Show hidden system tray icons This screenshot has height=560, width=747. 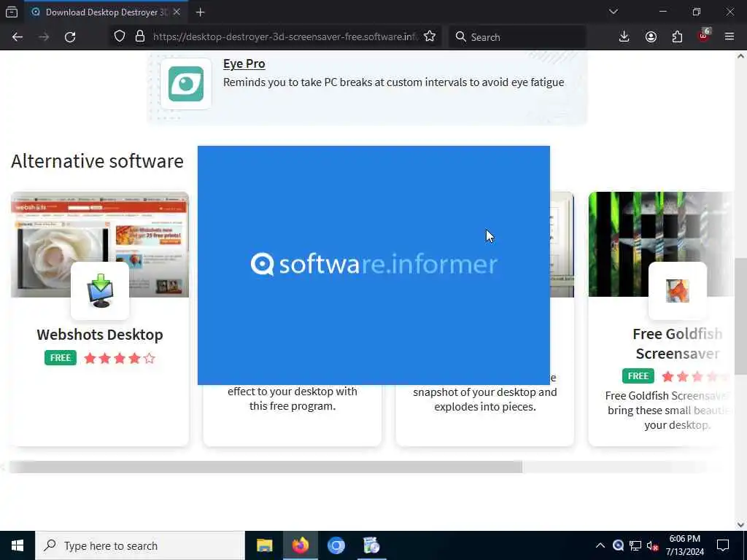600,545
